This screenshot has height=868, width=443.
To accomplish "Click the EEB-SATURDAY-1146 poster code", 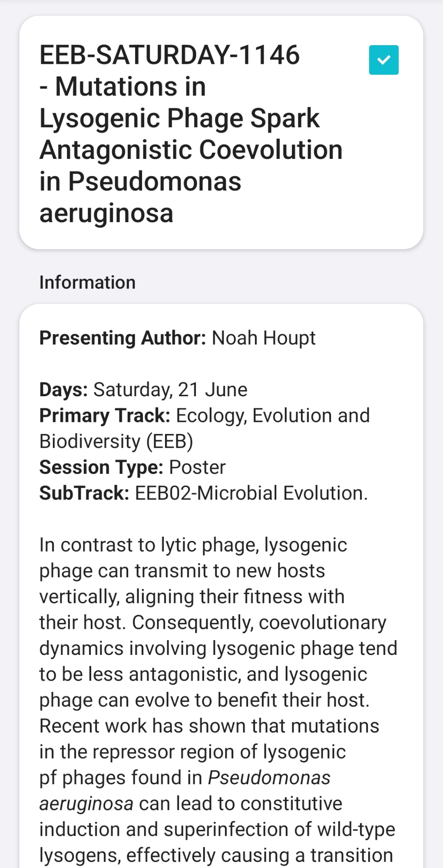I will click(x=169, y=55).
